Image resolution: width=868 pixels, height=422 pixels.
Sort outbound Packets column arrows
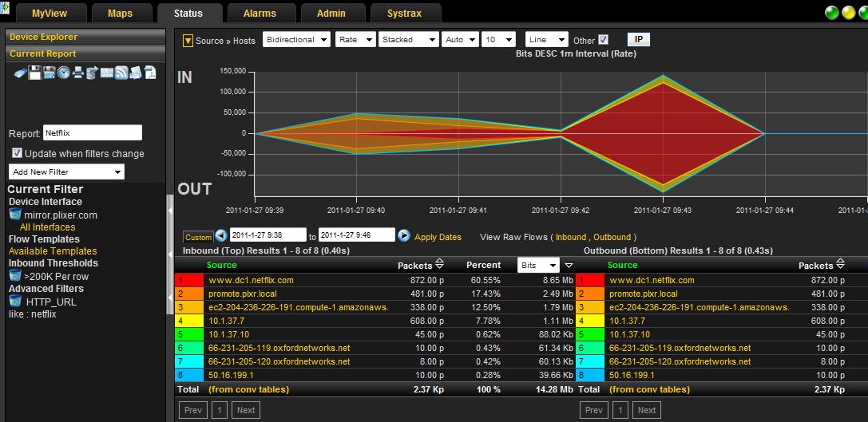pyautogui.click(x=840, y=264)
